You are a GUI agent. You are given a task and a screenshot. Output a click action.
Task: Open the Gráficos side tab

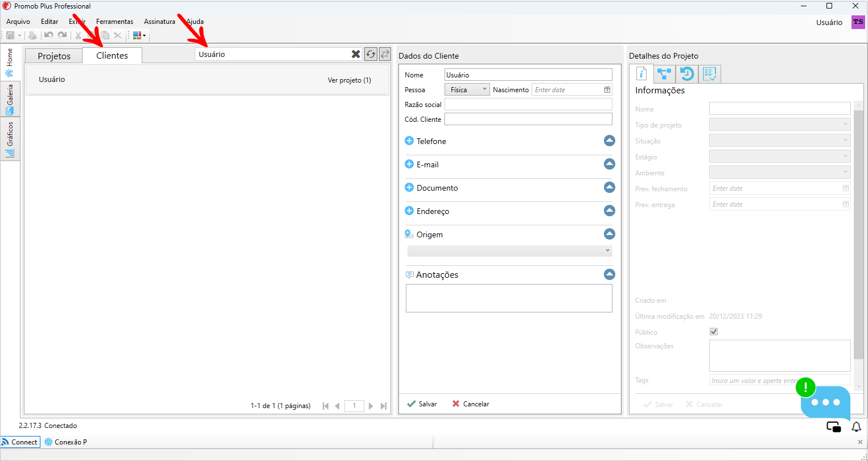coord(10,139)
